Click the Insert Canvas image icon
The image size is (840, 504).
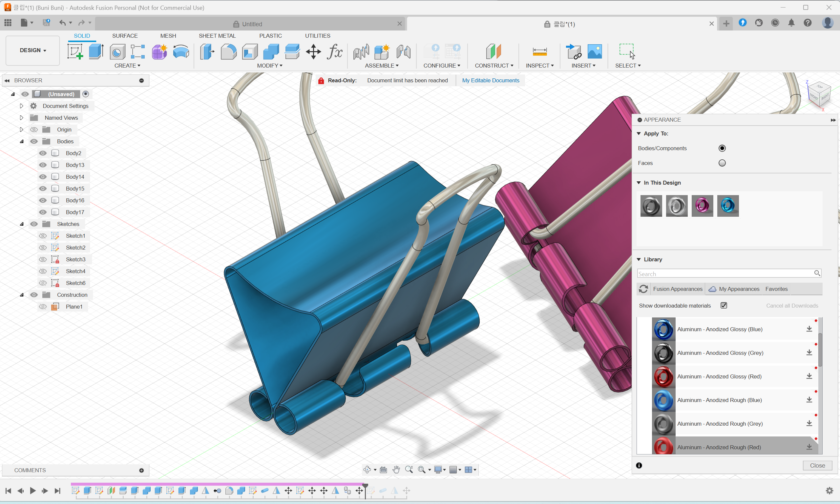[x=594, y=51]
